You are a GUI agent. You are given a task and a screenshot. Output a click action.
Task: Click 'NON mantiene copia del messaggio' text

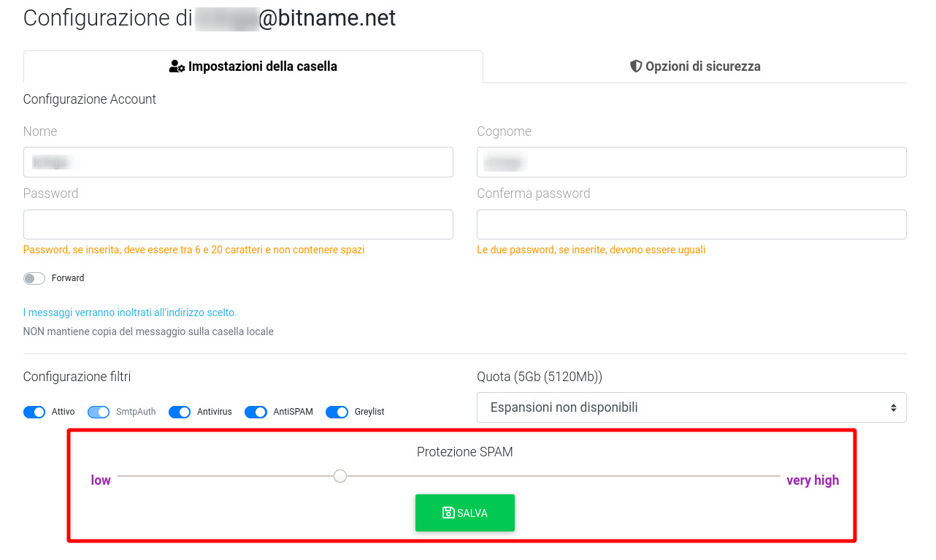(x=148, y=331)
